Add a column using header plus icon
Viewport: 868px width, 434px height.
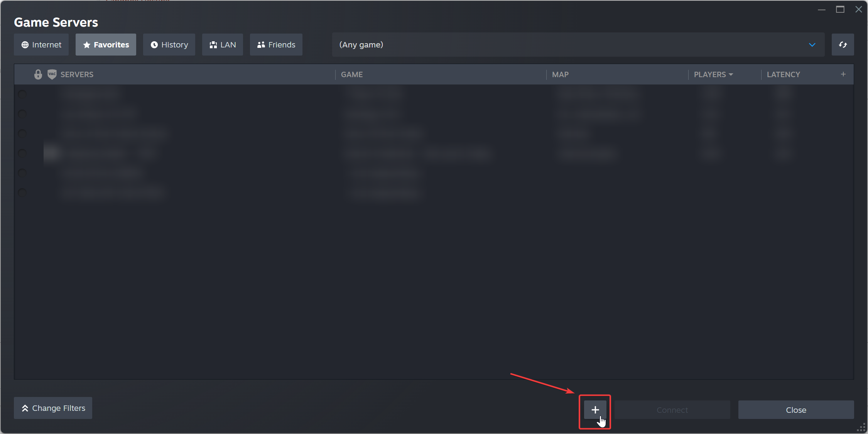point(843,74)
